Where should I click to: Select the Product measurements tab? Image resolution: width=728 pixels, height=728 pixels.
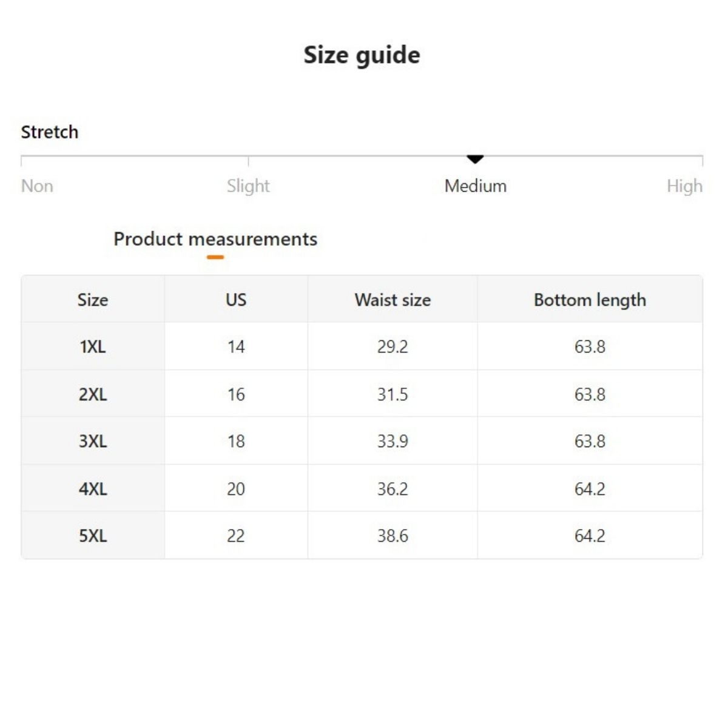215,239
